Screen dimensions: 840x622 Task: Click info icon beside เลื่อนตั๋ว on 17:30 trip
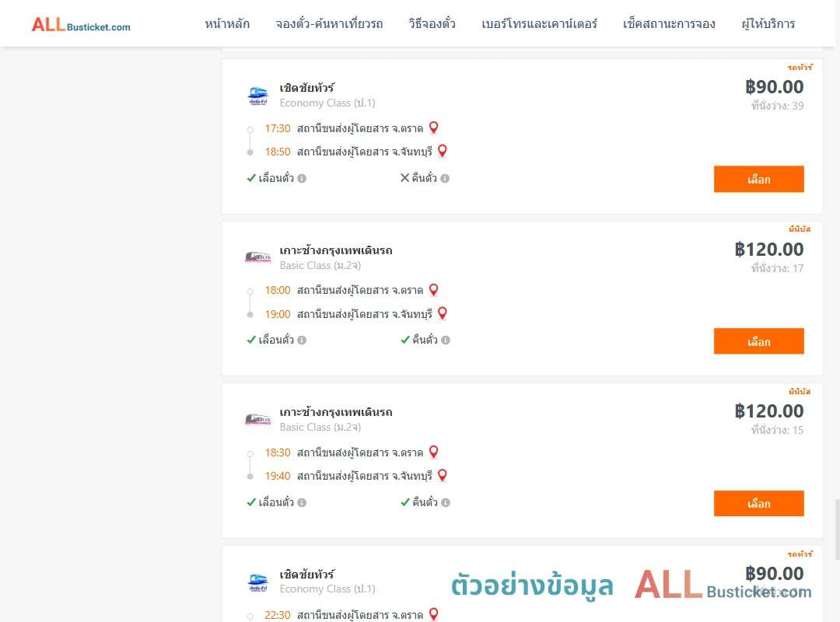pos(302,178)
